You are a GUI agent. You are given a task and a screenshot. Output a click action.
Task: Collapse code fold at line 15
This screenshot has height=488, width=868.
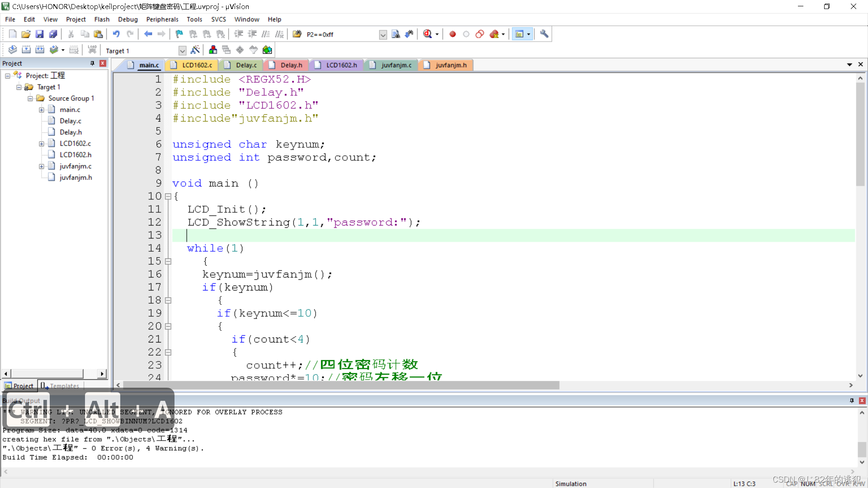[x=168, y=261]
